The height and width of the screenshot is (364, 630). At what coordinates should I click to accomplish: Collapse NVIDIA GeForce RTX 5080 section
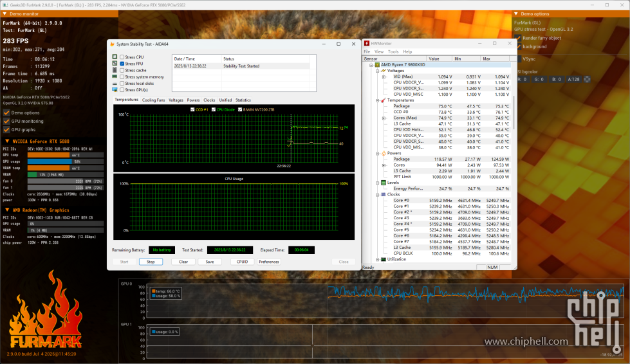click(x=7, y=141)
